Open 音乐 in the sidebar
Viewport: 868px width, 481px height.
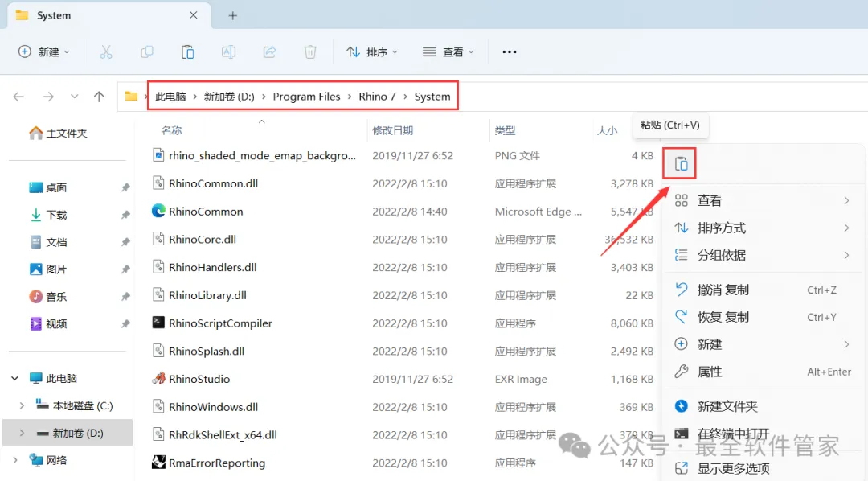(x=48, y=297)
